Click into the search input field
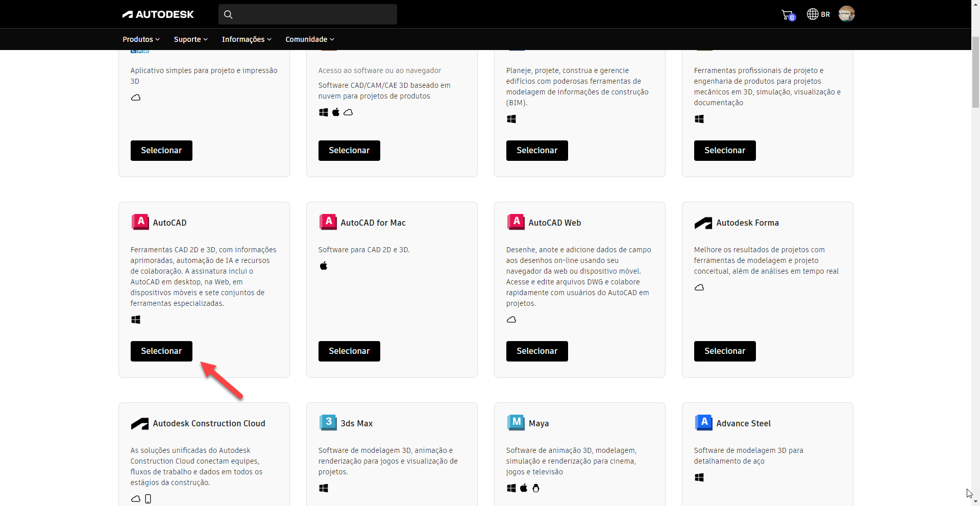This screenshot has height=506, width=980. (308, 14)
